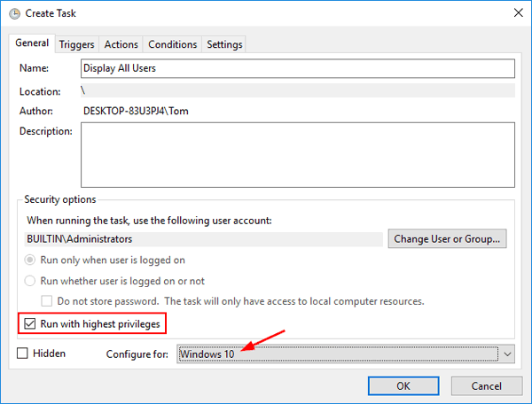Image resolution: width=532 pixels, height=404 pixels.
Task: Go to the Actions tab
Action: click(x=121, y=44)
